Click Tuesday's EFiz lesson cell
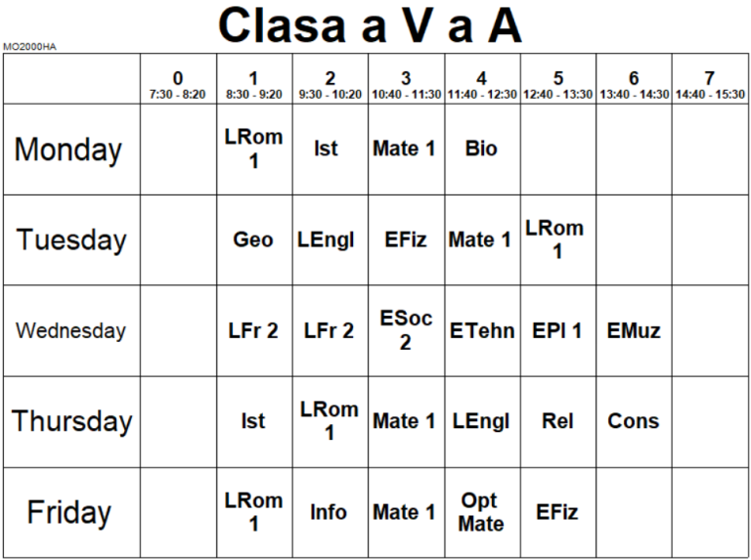The image size is (751, 560). pyautogui.click(x=406, y=240)
